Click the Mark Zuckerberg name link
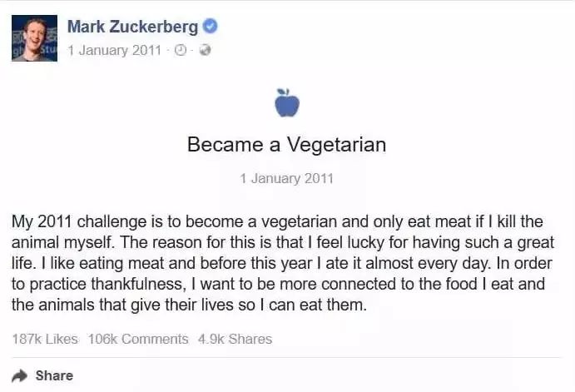Image resolution: width=575 pixels, height=392 pixels. click(x=133, y=27)
